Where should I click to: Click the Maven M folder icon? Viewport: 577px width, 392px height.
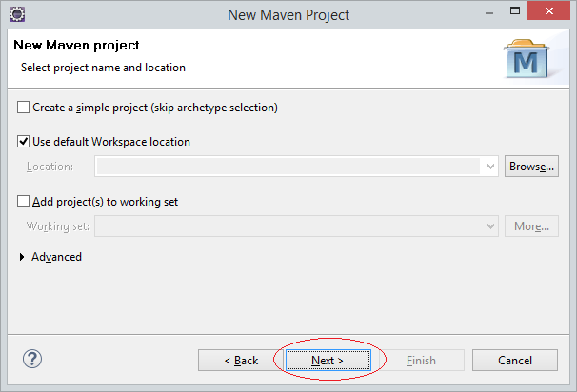[527, 59]
